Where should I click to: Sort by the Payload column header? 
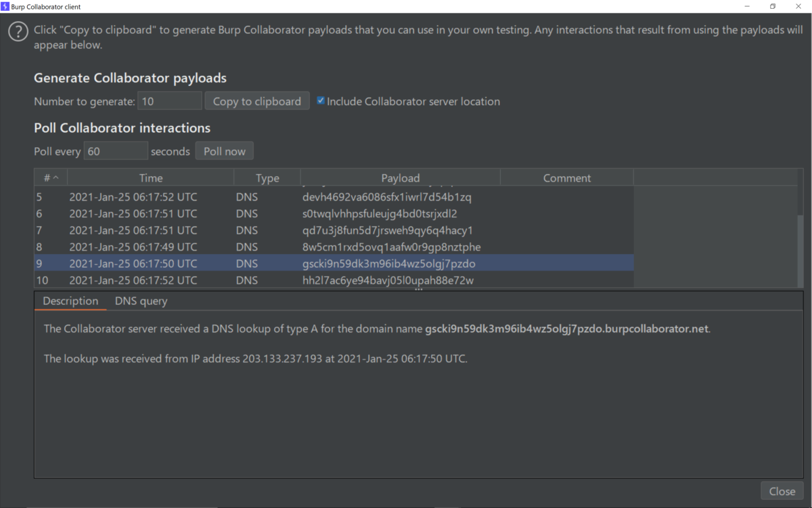(x=400, y=178)
